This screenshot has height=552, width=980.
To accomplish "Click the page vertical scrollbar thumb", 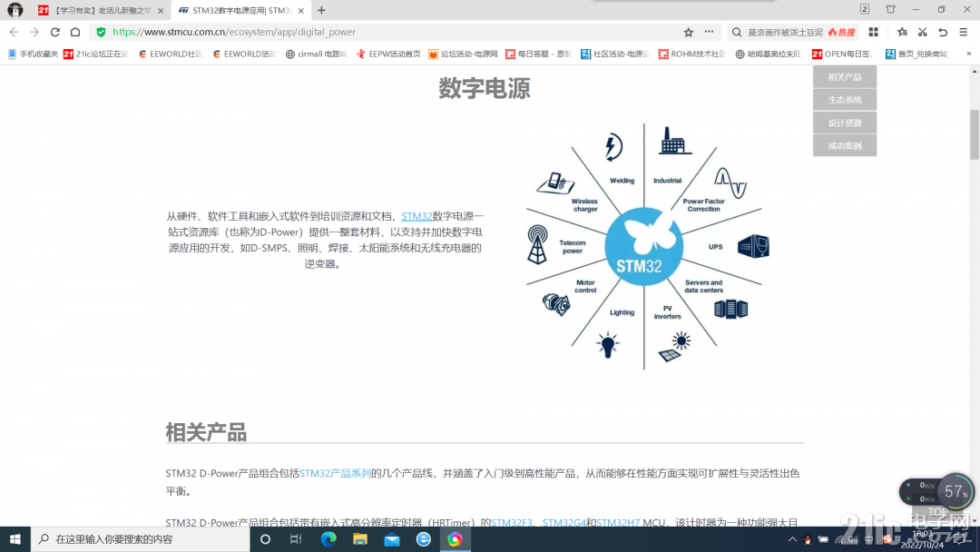I will [x=975, y=134].
